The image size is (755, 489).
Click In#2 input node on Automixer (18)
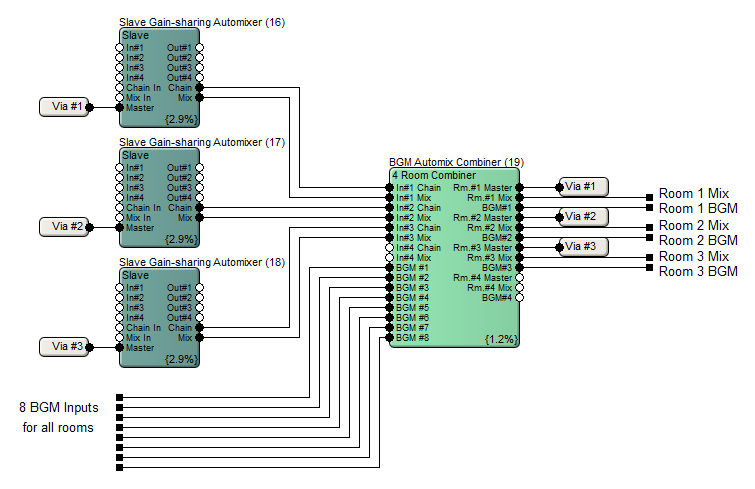tap(119, 297)
